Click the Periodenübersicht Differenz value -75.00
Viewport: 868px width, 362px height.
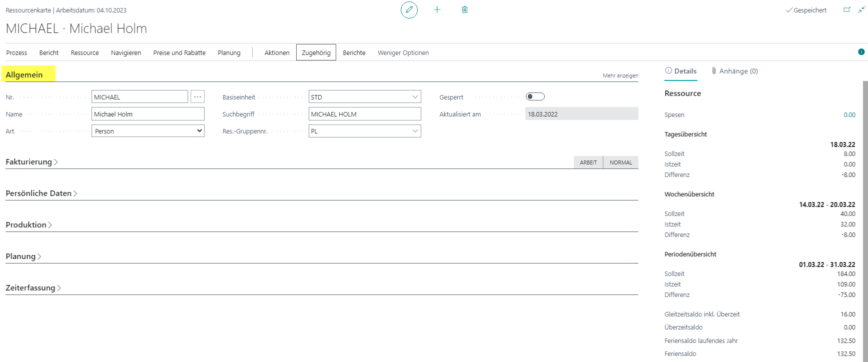pyautogui.click(x=846, y=295)
